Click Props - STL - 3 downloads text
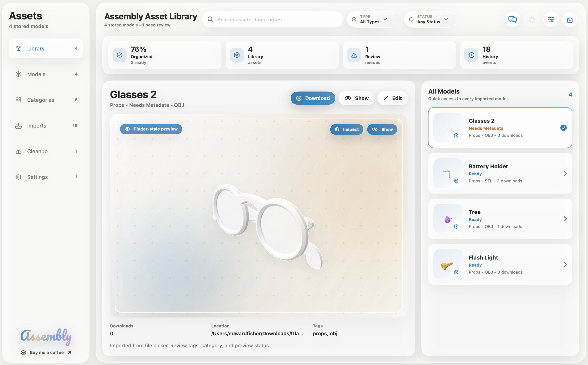 click(495, 181)
